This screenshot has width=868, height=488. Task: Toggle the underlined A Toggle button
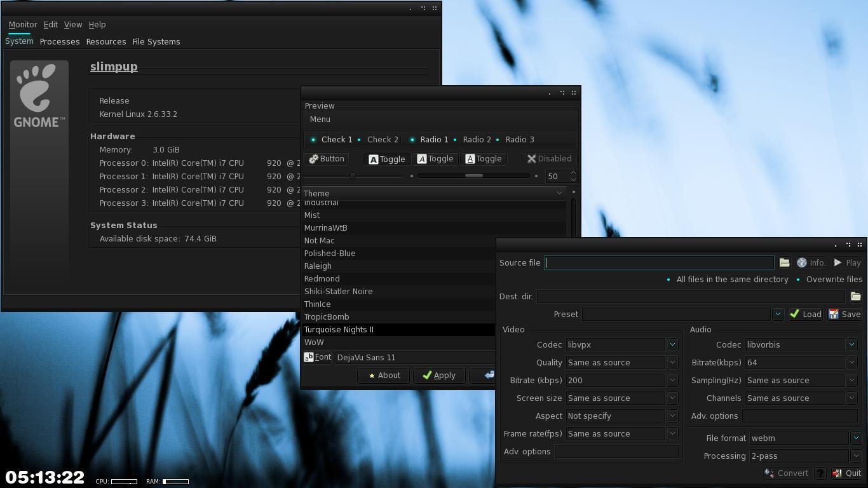pyautogui.click(x=483, y=159)
